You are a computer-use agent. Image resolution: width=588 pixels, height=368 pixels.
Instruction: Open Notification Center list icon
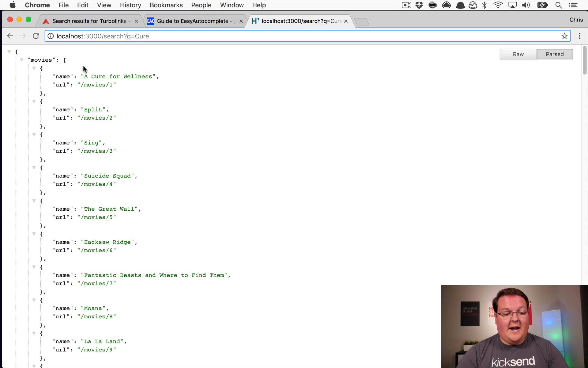click(573, 5)
